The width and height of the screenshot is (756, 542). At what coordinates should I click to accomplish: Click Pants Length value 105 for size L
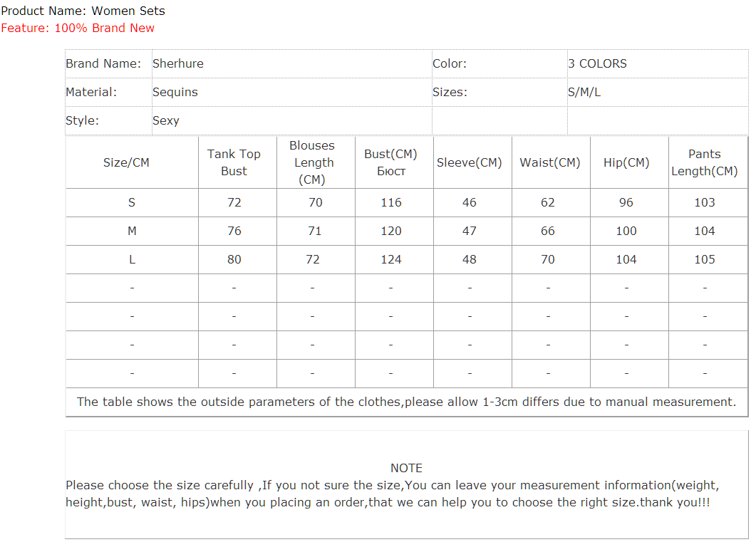(705, 260)
